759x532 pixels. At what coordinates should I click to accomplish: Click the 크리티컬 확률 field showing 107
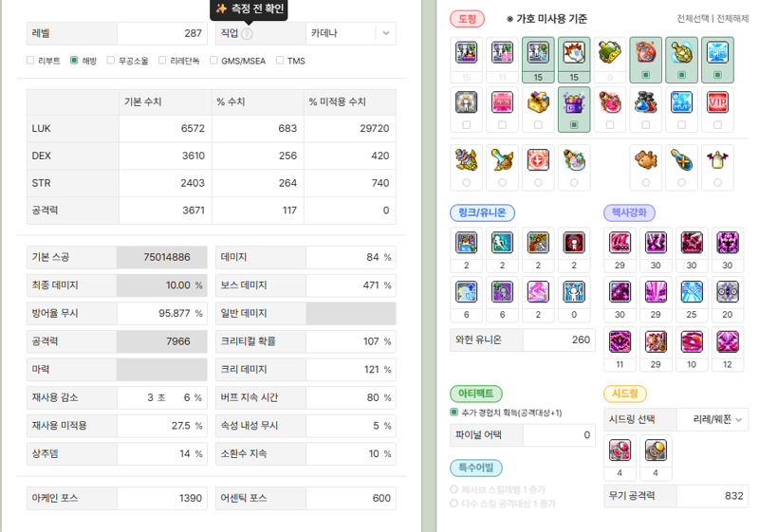(351, 341)
